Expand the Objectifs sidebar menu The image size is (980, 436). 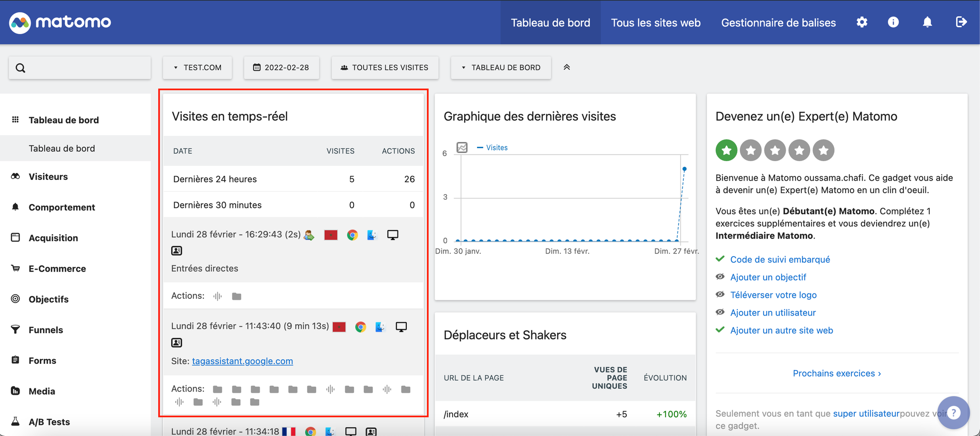point(48,299)
